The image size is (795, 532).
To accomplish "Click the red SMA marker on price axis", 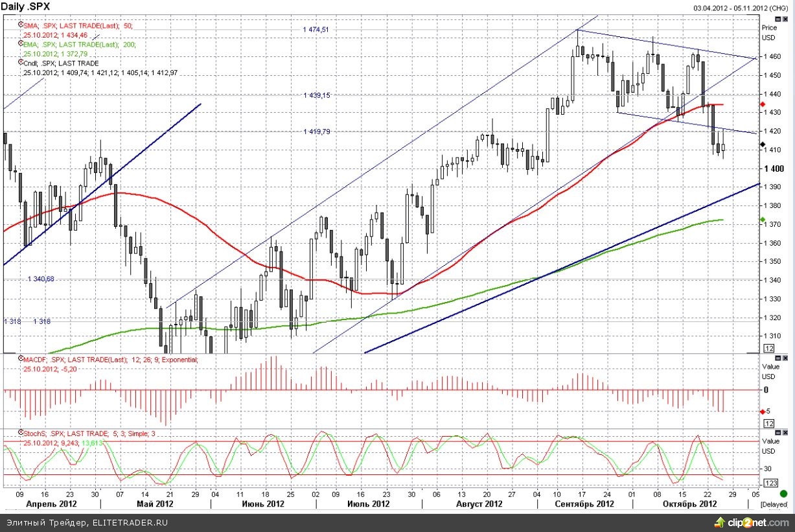I will (762, 104).
